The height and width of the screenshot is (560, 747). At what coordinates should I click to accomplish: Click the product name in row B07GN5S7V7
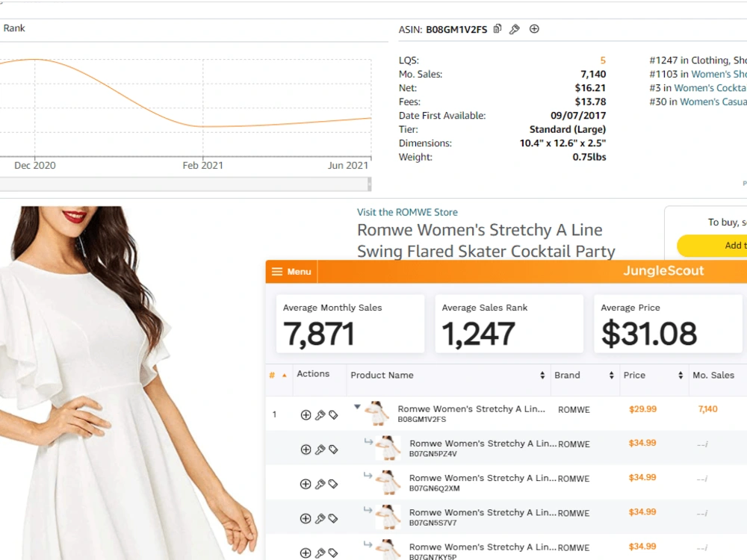[483, 513]
